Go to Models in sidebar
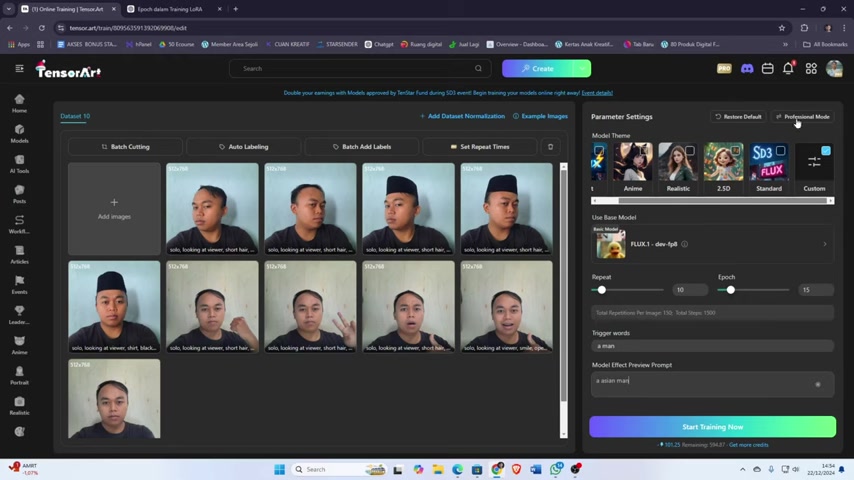 (19, 133)
